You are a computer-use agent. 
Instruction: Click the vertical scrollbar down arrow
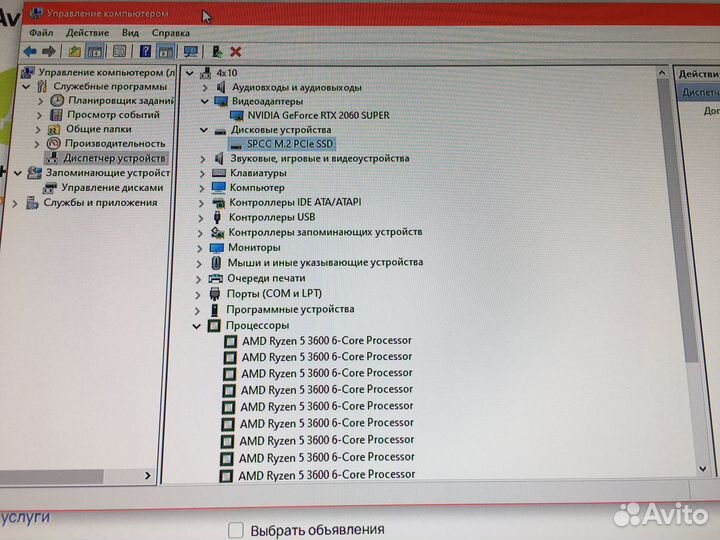coord(703,469)
